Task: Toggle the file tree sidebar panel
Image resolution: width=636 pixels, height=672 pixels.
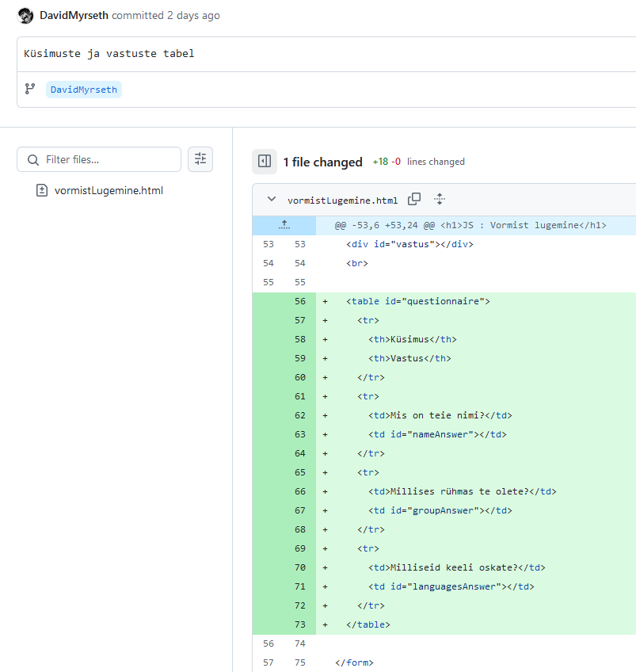Action: tap(265, 162)
